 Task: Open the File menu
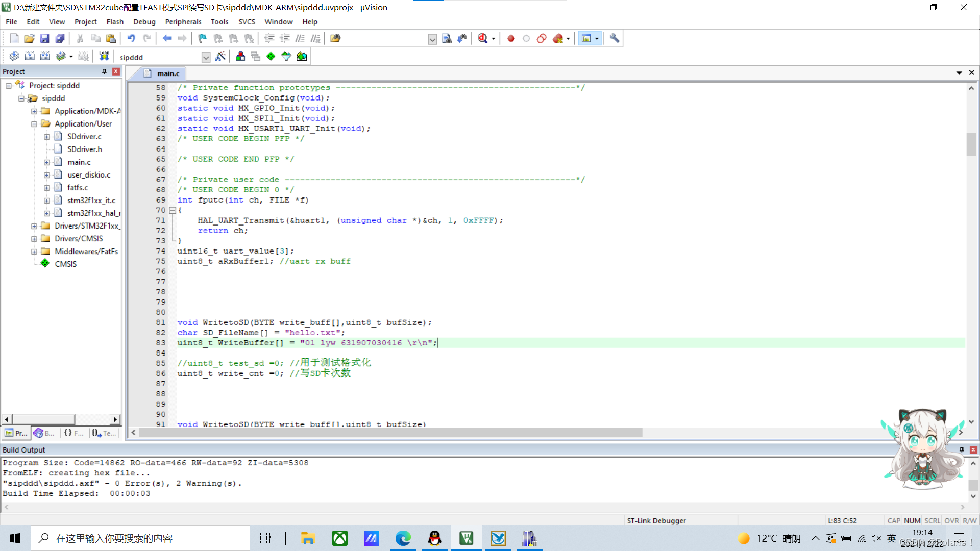pyautogui.click(x=11, y=22)
